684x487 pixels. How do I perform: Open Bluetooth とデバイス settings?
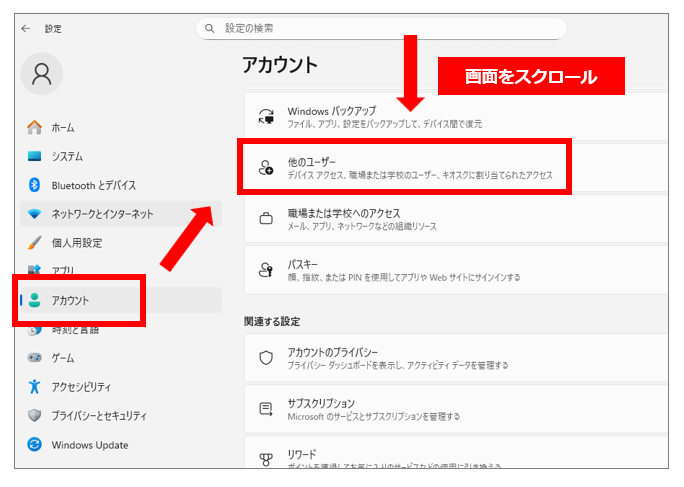(121, 185)
